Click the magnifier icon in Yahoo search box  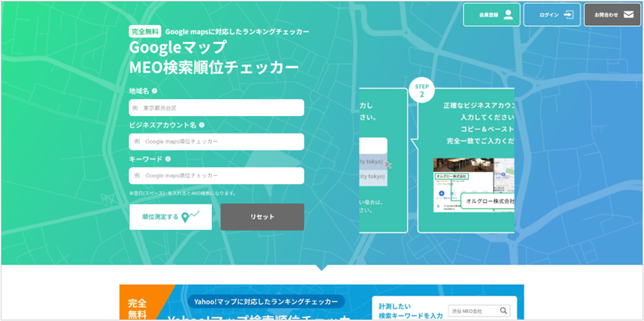(503, 311)
